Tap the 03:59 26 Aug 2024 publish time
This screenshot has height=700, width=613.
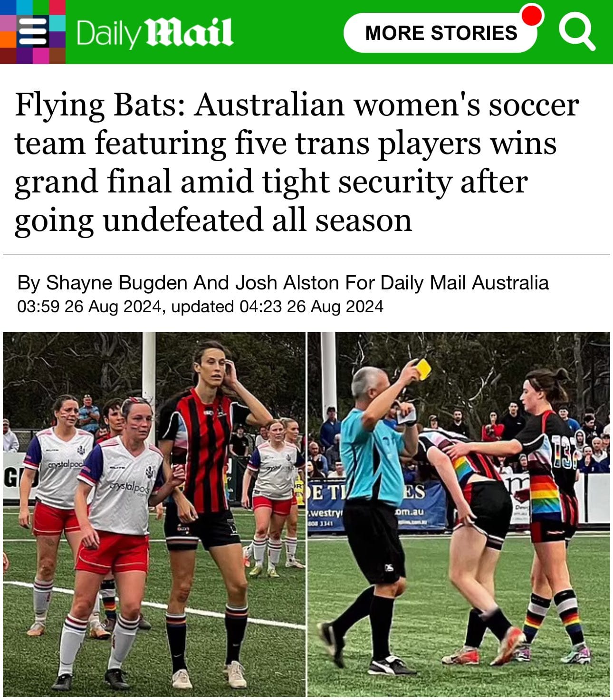[89, 307]
